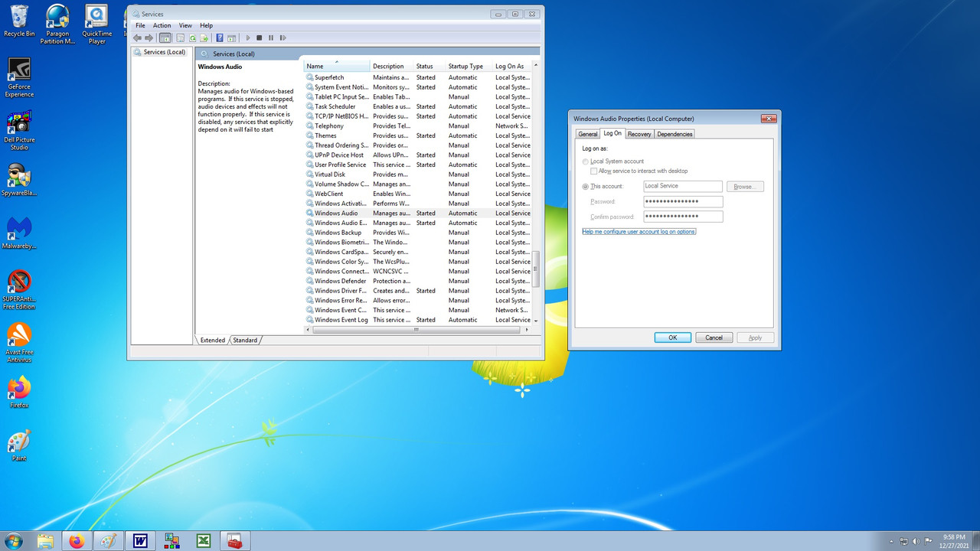
Task: Open QuickTime Player desktop icon
Action: (96, 24)
